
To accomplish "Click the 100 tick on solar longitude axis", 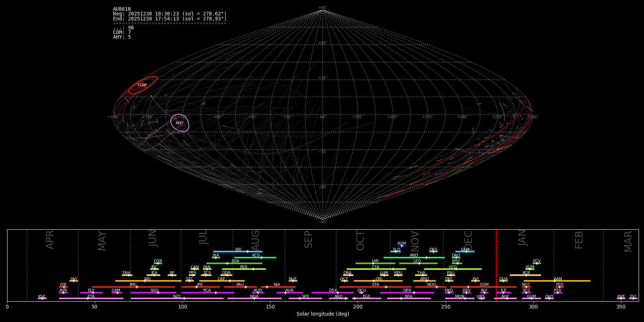I will (182, 307).
